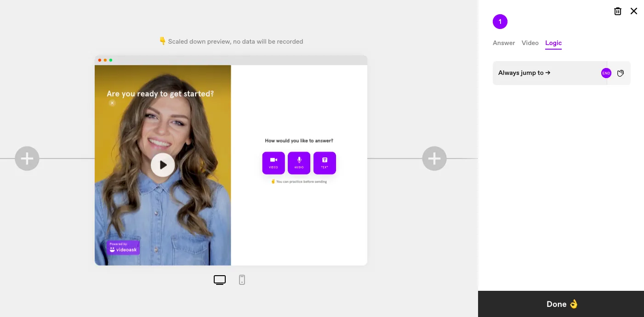644x317 pixels.
Task: Add a step before with left plus
Action: point(27,158)
